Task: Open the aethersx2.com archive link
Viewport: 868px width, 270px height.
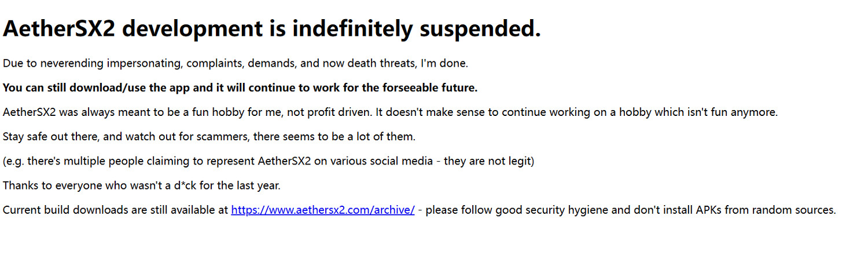Action: pos(322,210)
